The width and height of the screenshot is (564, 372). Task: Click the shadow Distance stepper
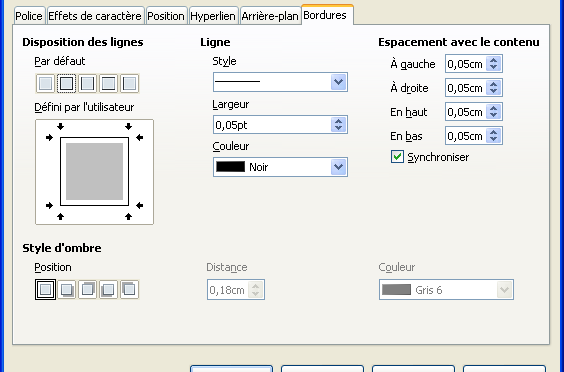[255, 290]
